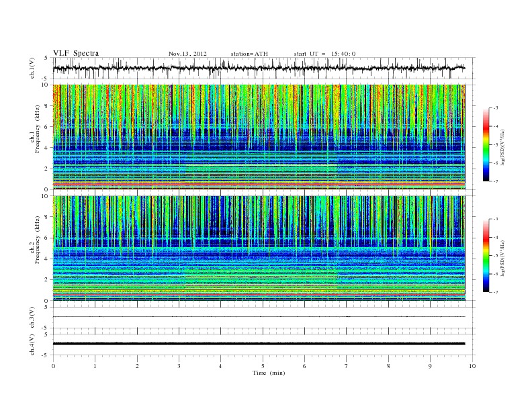
Task: Click the "1" tick on the time axis
Action: [x=95, y=366]
